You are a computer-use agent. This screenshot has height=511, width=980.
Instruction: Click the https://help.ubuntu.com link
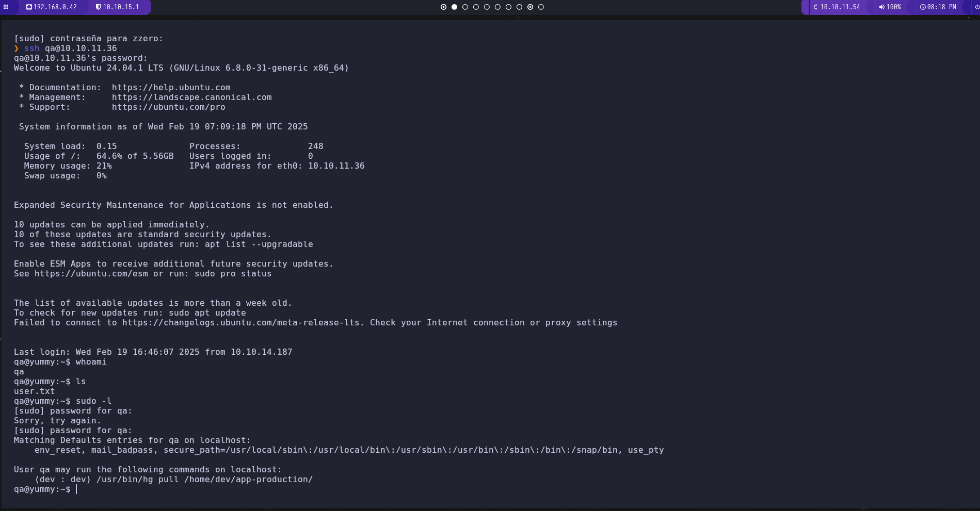171,88
